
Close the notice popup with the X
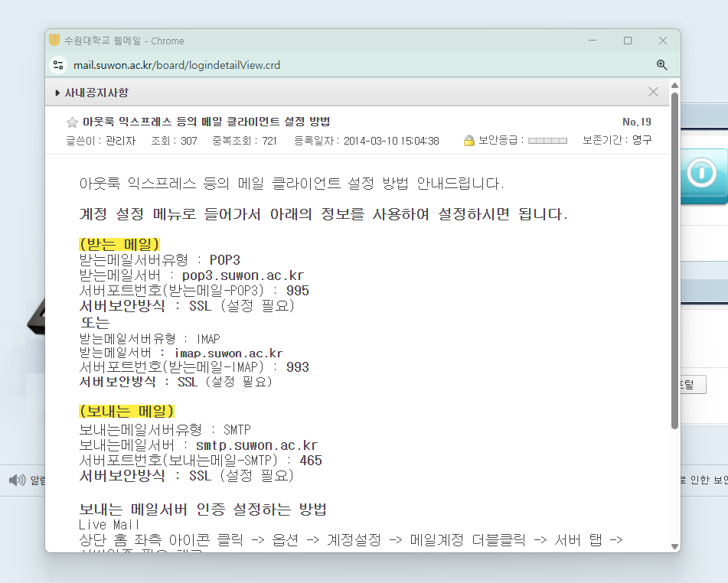coord(653,91)
